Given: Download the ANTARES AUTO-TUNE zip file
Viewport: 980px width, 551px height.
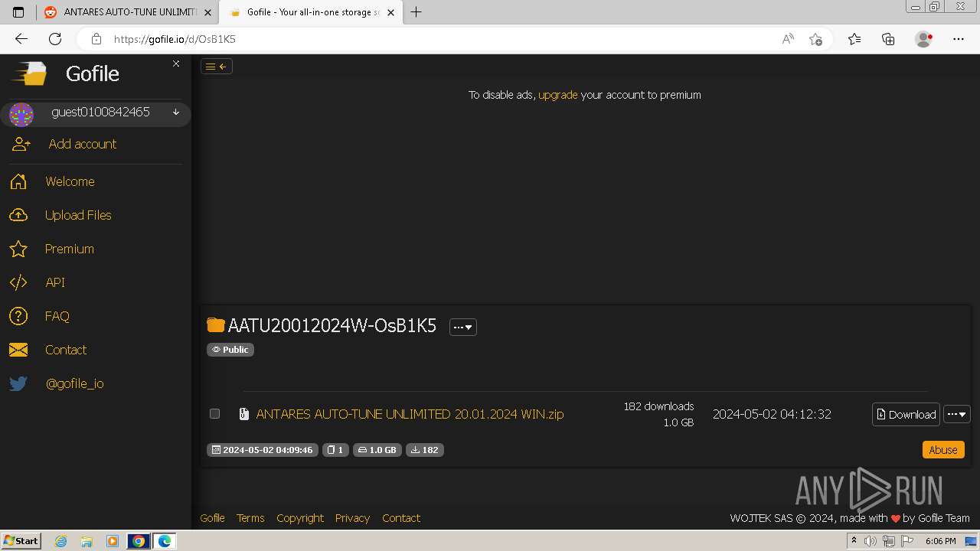Looking at the screenshot, I should point(906,414).
